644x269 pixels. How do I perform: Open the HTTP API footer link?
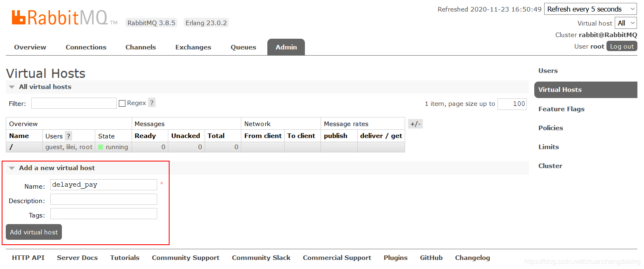pos(28,258)
